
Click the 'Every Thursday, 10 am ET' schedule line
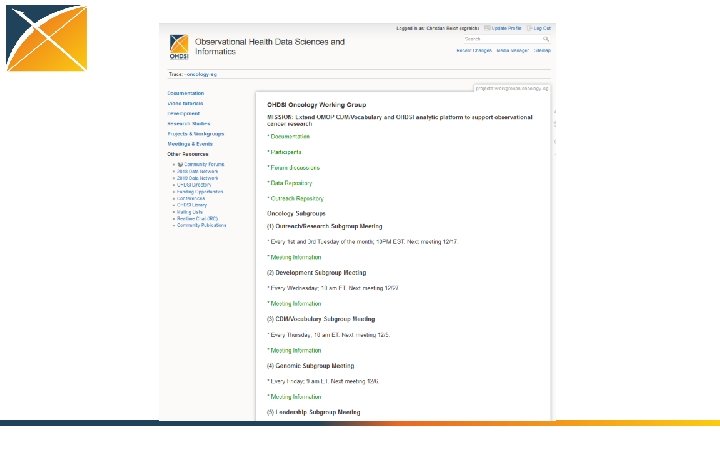click(x=329, y=335)
